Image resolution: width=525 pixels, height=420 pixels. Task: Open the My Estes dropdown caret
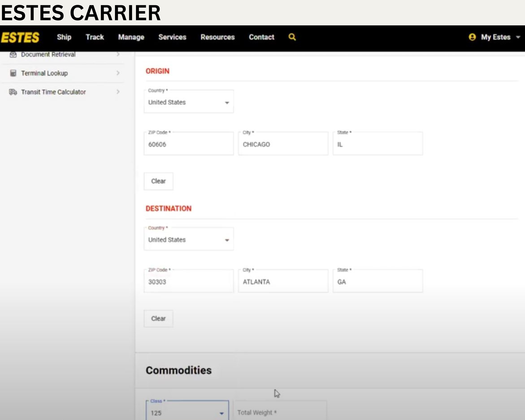pos(518,37)
